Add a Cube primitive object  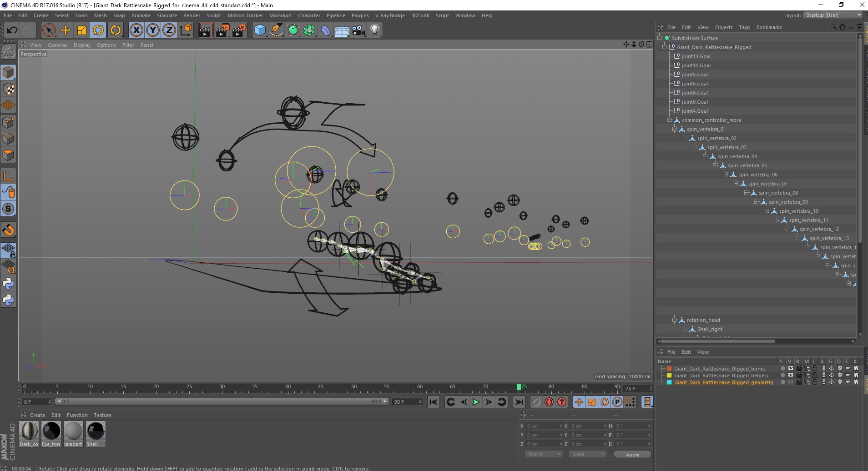coord(260,30)
